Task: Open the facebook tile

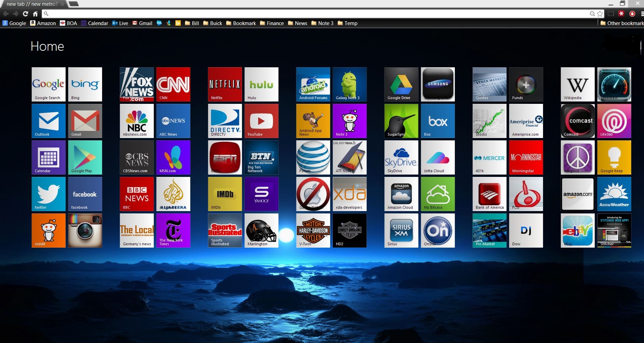Action: (85, 194)
